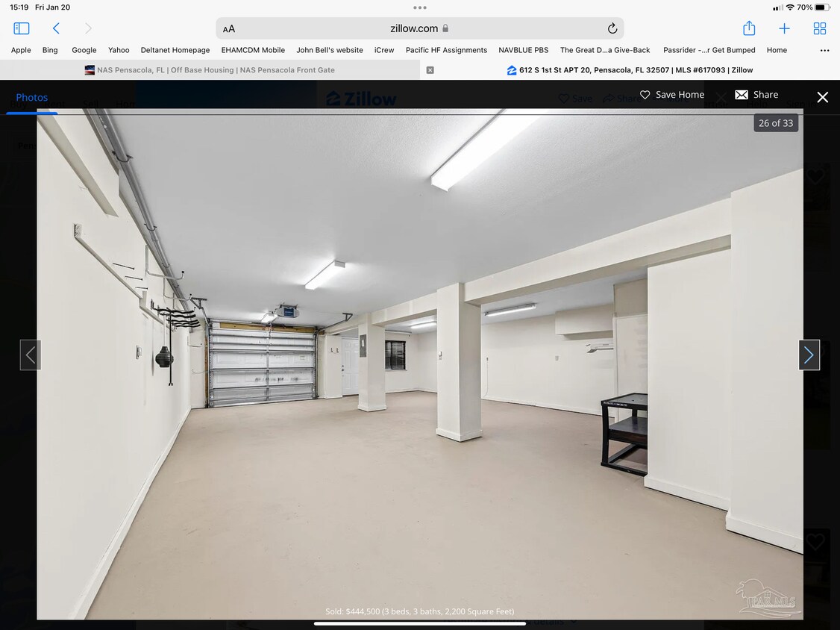Show next listing photo

click(809, 355)
